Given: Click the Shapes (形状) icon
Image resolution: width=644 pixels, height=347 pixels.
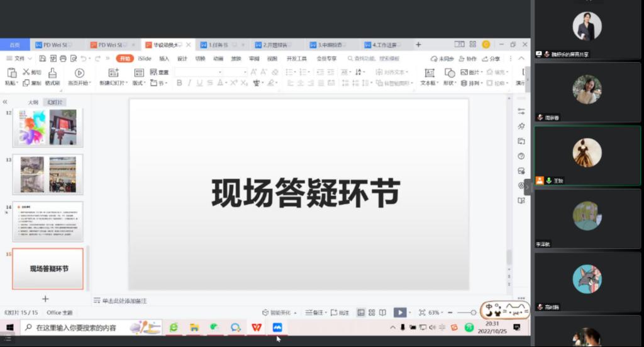Looking at the screenshot, I should [448, 73].
